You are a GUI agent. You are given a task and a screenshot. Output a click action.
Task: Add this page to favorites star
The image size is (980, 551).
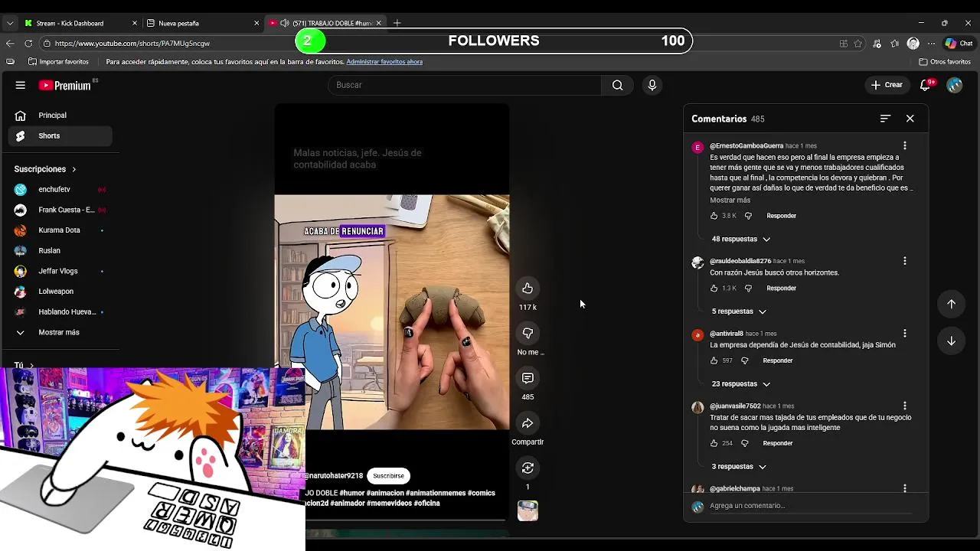858,44
